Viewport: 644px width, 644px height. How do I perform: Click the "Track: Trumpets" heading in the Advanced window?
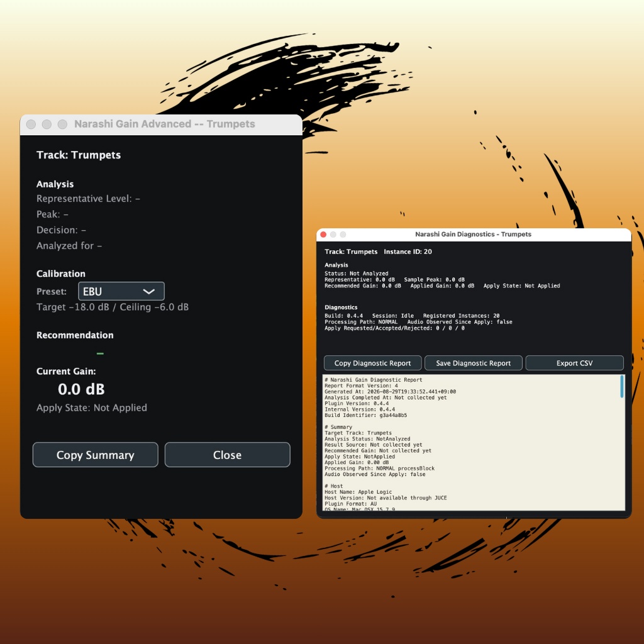(79, 155)
